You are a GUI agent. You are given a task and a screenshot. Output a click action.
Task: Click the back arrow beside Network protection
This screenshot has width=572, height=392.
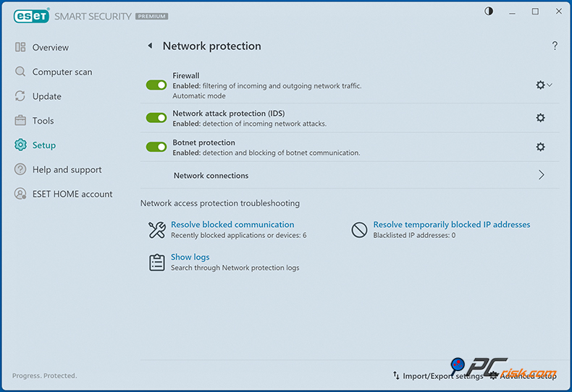pyautogui.click(x=150, y=46)
